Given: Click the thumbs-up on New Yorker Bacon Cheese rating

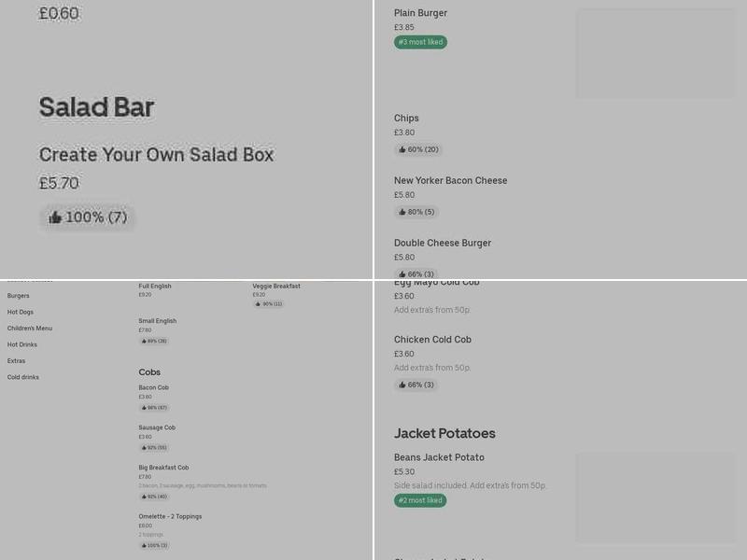Looking at the screenshot, I should 403,211.
